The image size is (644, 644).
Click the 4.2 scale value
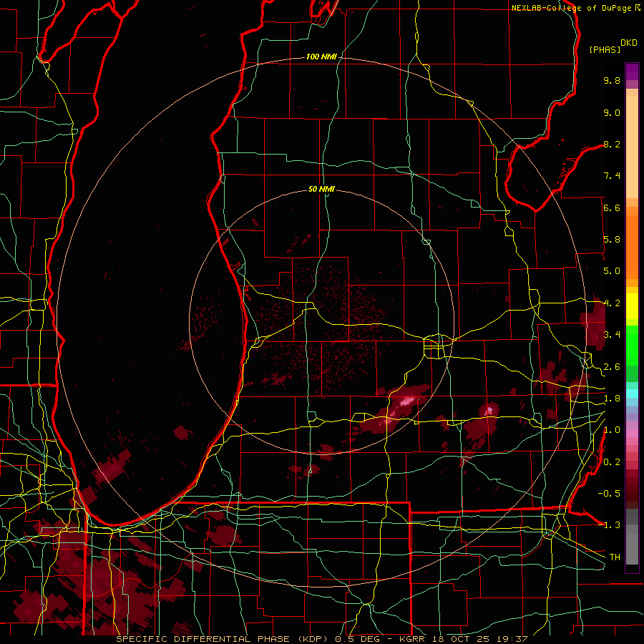[x=612, y=303]
